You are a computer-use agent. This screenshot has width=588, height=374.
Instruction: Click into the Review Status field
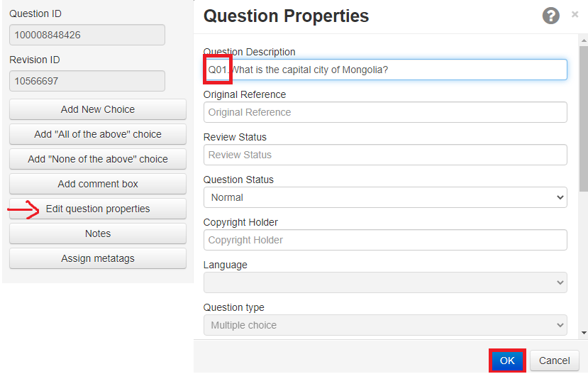pyautogui.click(x=385, y=155)
